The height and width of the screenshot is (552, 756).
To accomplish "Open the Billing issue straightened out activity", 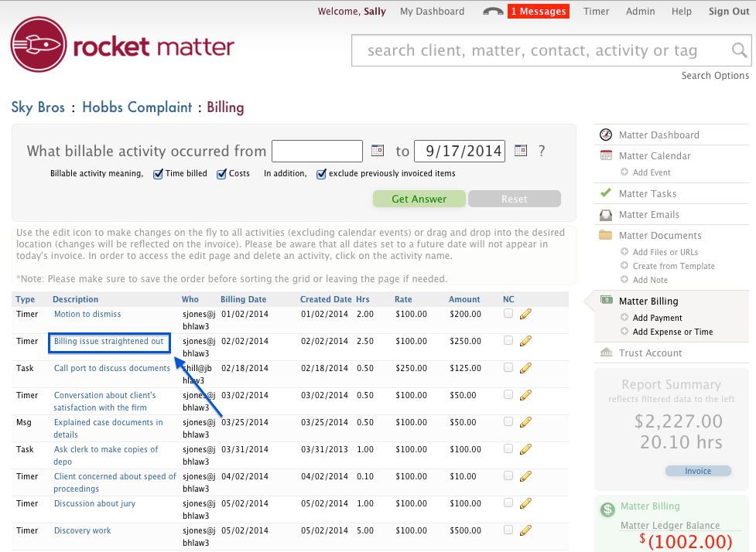I will (108, 341).
